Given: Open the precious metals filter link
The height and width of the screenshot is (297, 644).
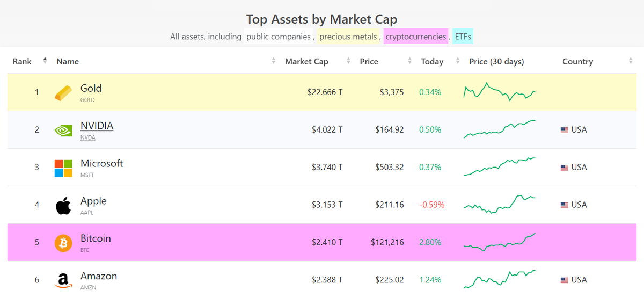Looking at the screenshot, I should coord(349,37).
